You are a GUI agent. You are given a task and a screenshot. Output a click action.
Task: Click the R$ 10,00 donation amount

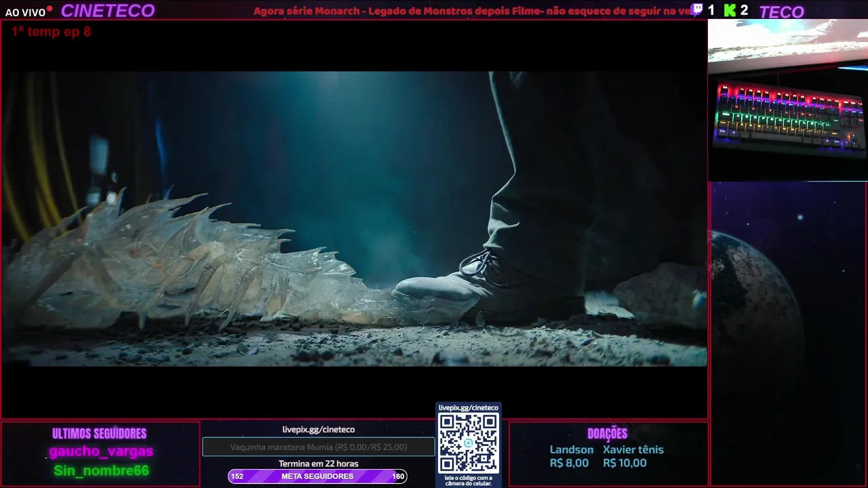click(625, 464)
